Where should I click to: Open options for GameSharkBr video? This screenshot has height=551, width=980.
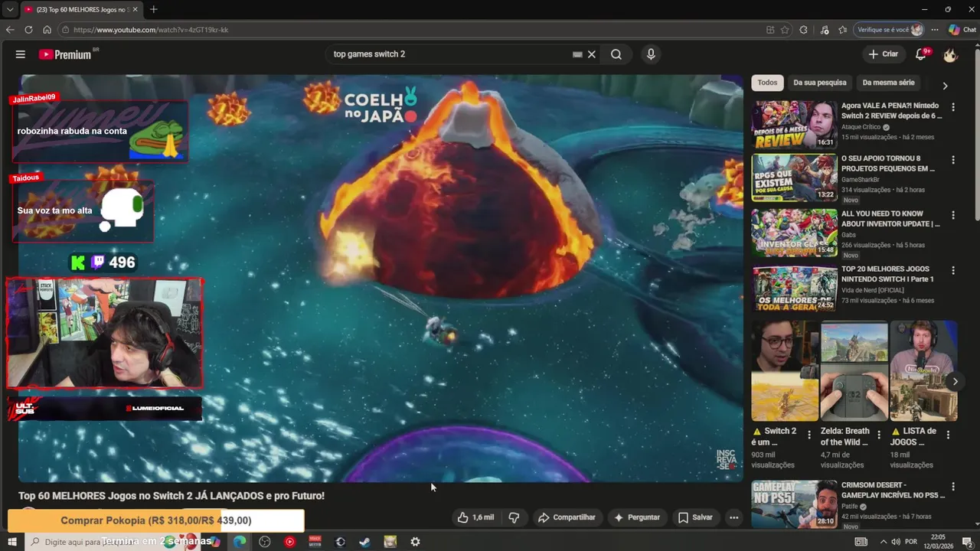tap(953, 160)
